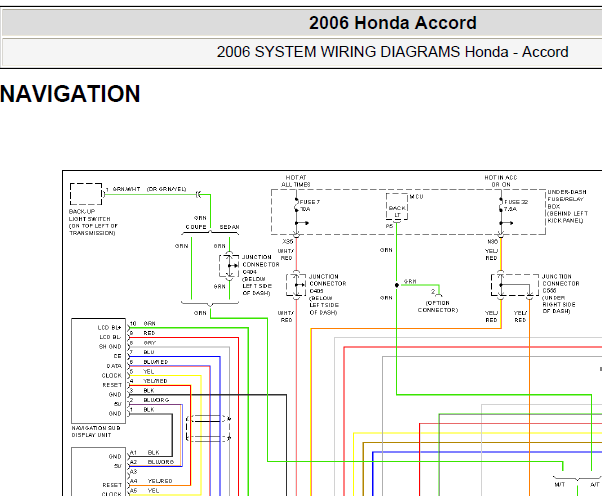Click the "X35" terminal label
The height and width of the screenshot is (496, 602).
coord(288,241)
